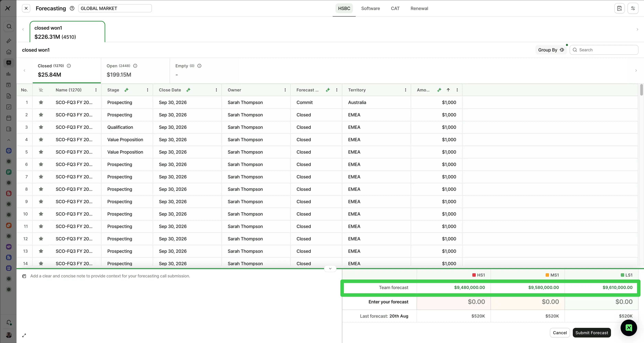The width and height of the screenshot is (644, 343).
Task: Open the bar chart analytics sidebar icon
Action: [x=9, y=74]
